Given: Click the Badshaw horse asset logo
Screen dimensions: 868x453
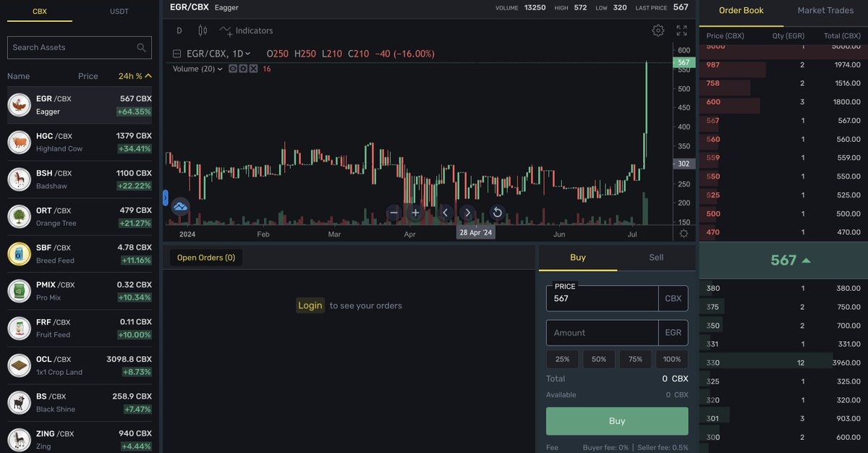Looking at the screenshot, I should [x=20, y=179].
